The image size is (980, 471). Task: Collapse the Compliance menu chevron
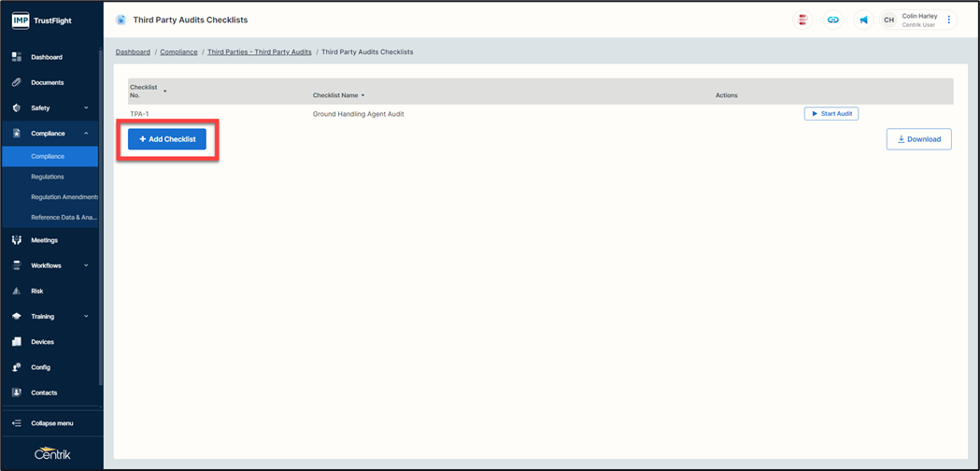86,134
